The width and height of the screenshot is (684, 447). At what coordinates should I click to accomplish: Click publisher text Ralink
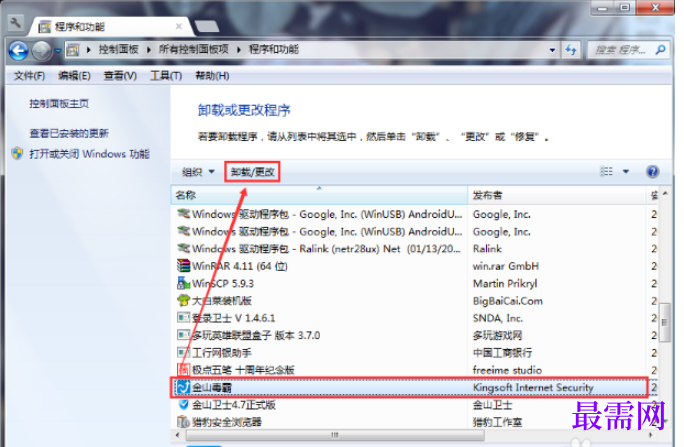click(x=487, y=249)
